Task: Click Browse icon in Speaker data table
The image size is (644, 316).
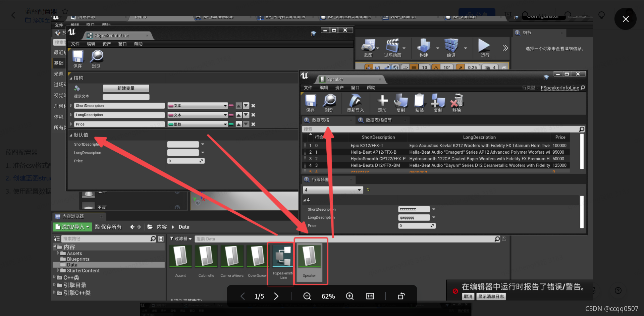Action: 329,103
